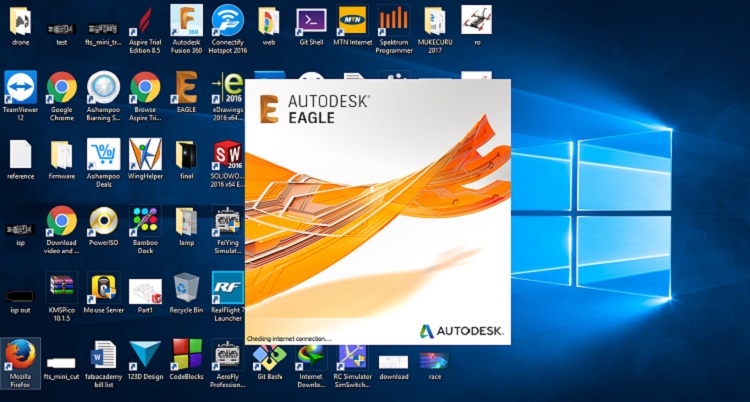
Task: Open Ashampoo Deals shortcut
Action: pyautogui.click(x=104, y=154)
